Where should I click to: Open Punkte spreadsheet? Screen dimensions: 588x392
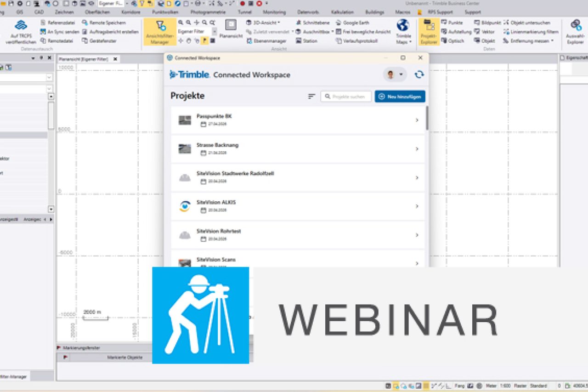(x=452, y=23)
